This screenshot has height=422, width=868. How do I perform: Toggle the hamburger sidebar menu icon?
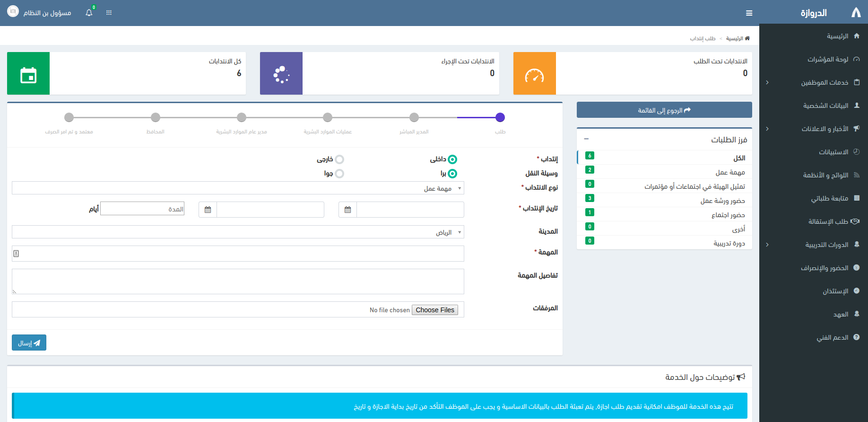pos(749,13)
